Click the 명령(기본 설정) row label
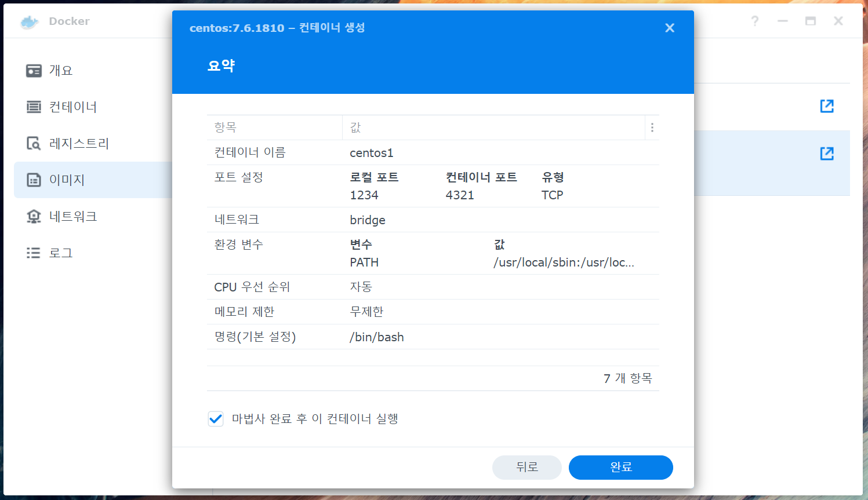The image size is (868, 500). [255, 337]
